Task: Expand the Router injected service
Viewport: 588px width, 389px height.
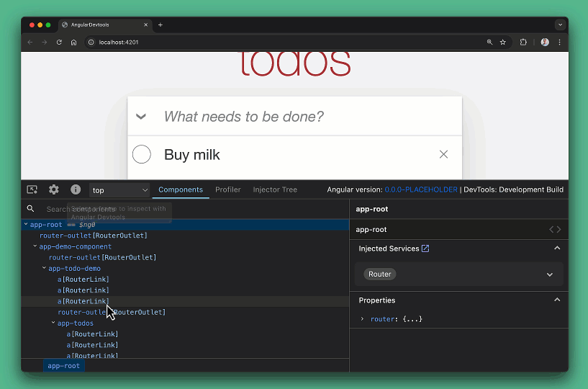Action: pyautogui.click(x=549, y=274)
